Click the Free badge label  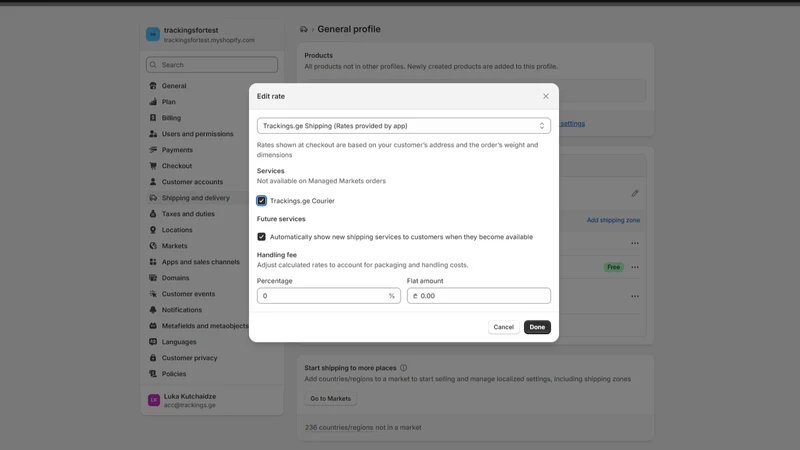[x=614, y=267]
